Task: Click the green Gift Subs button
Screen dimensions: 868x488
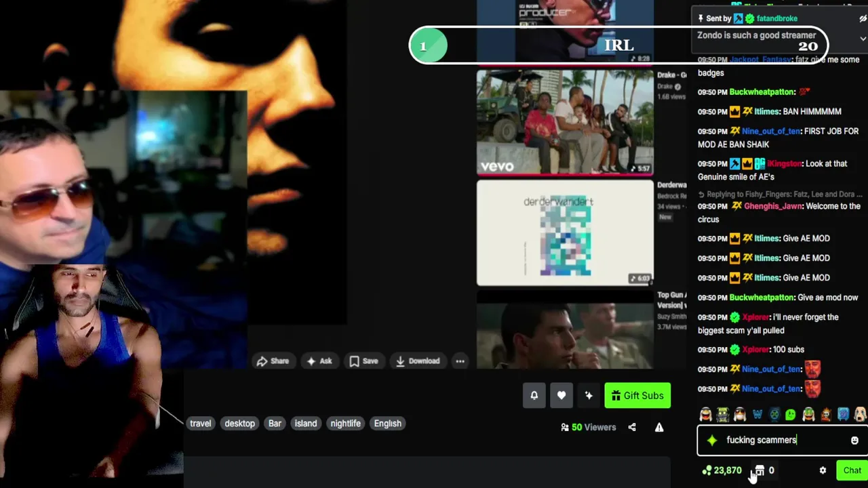Action: point(637,396)
